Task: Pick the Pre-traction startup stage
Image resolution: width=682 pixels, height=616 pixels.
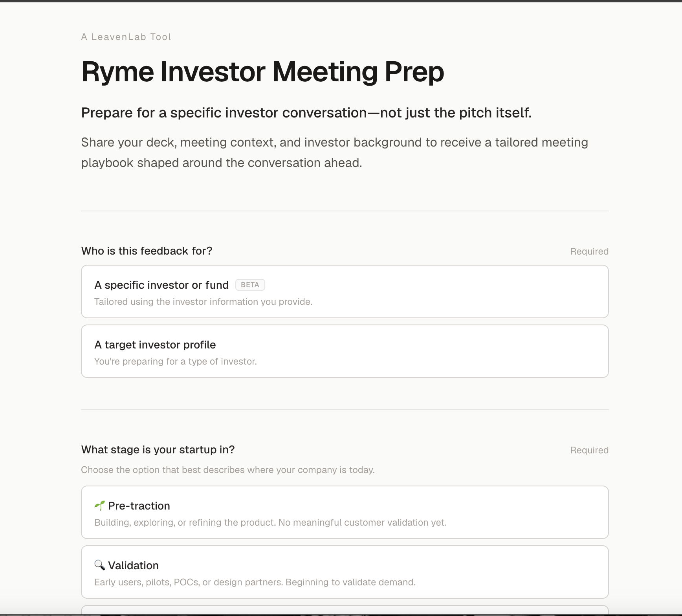Action: (345, 512)
